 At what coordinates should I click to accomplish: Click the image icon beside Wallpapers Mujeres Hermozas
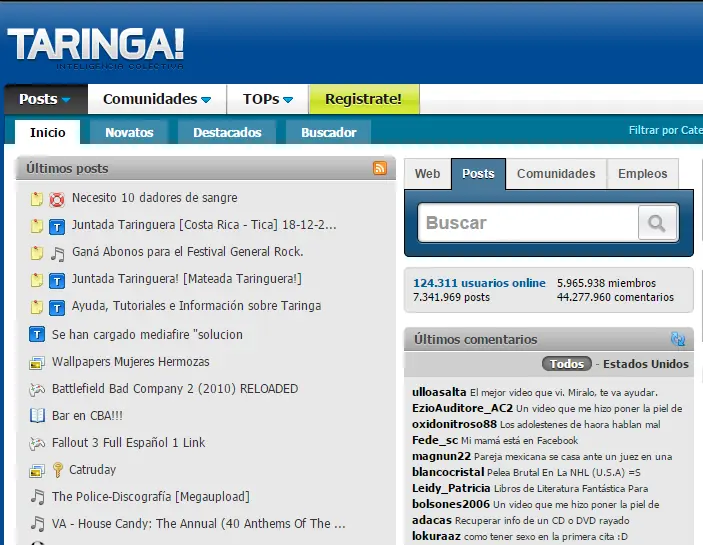click(x=37, y=362)
